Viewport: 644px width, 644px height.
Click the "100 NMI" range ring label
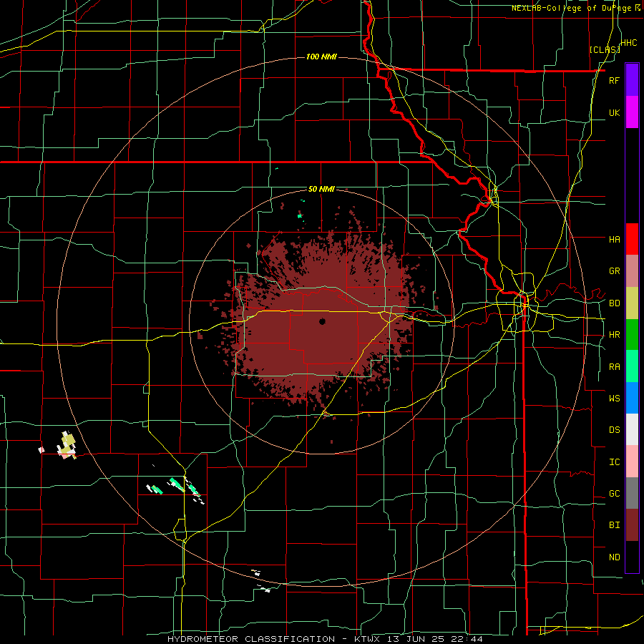tap(321, 57)
